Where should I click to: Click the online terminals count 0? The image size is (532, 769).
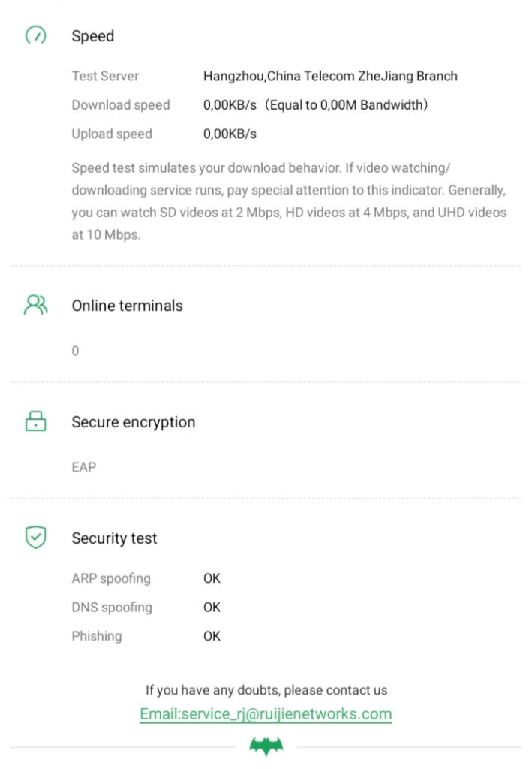pyautogui.click(x=75, y=351)
